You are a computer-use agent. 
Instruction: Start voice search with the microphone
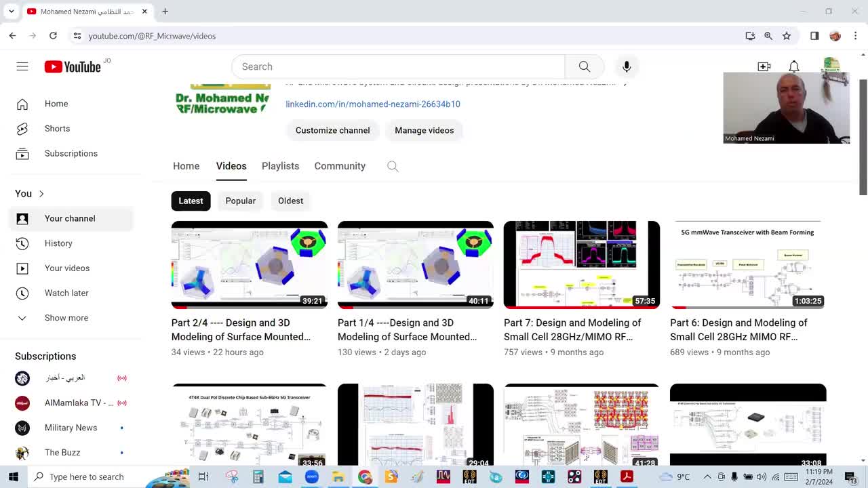pyautogui.click(x=627, y=66)
